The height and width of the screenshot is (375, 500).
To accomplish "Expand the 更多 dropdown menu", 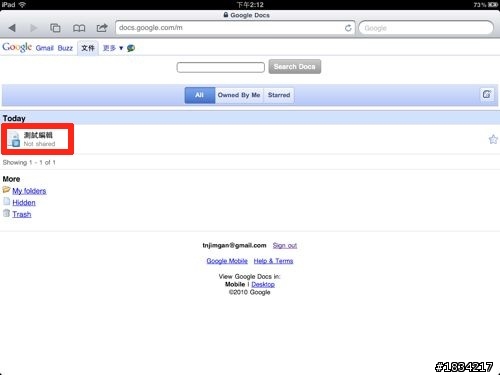I will coord(113,48).
